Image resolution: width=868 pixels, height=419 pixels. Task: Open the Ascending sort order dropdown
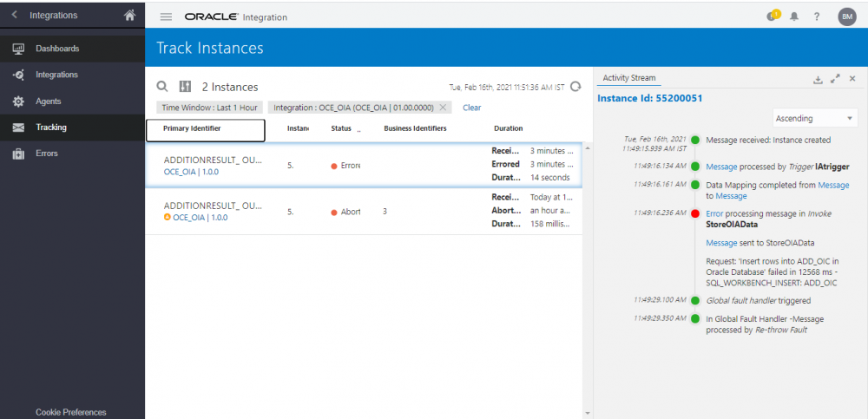[x=815, y=119]
